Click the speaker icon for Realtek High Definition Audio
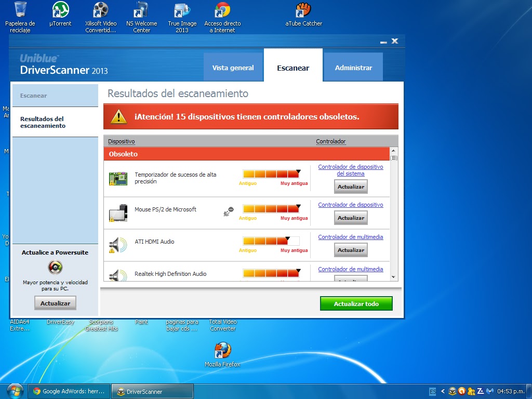Image resolution: width=532 pixels, height=399 pixels. 118,275
